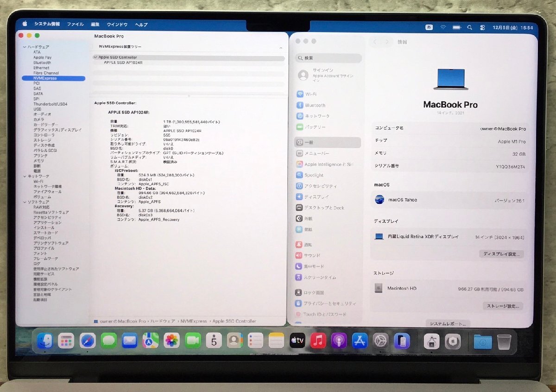The width and height of the screenshot is (556, 392).
Task: Click date and time in menu bar
Action: (x=512, y=28)
